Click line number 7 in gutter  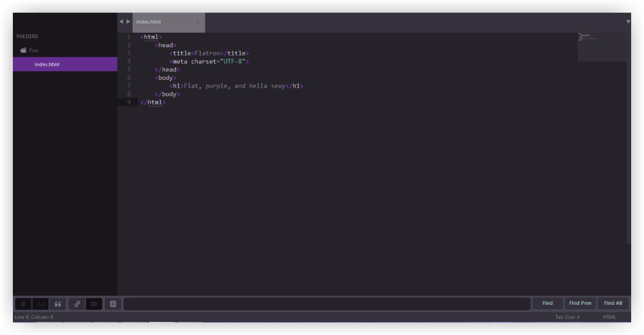[129, 86]
